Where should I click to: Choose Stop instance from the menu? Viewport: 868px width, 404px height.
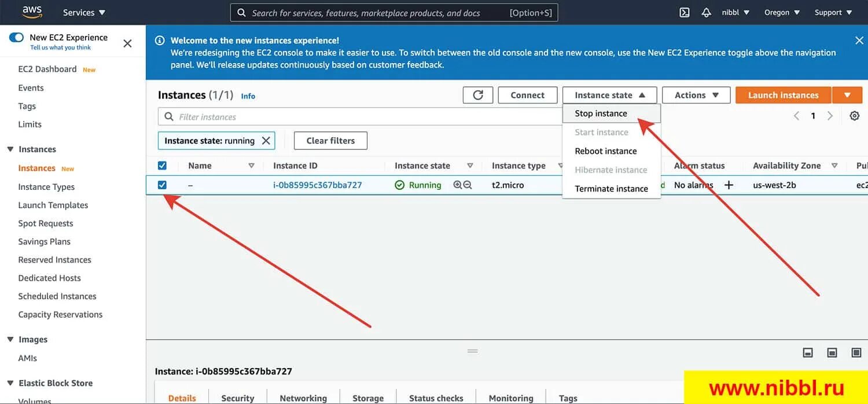coord(611,113)
